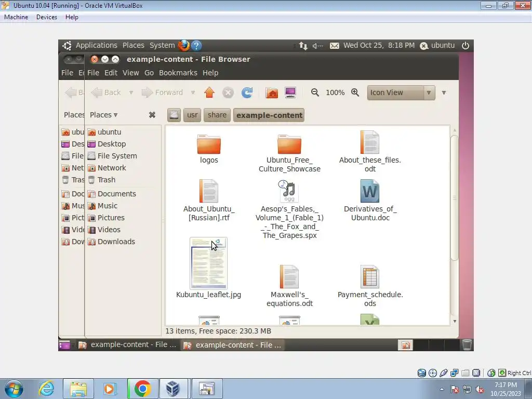The width and height of the screenshot is (532, 399).
Task: Go to share in path bar
Action: coord(217,115)
